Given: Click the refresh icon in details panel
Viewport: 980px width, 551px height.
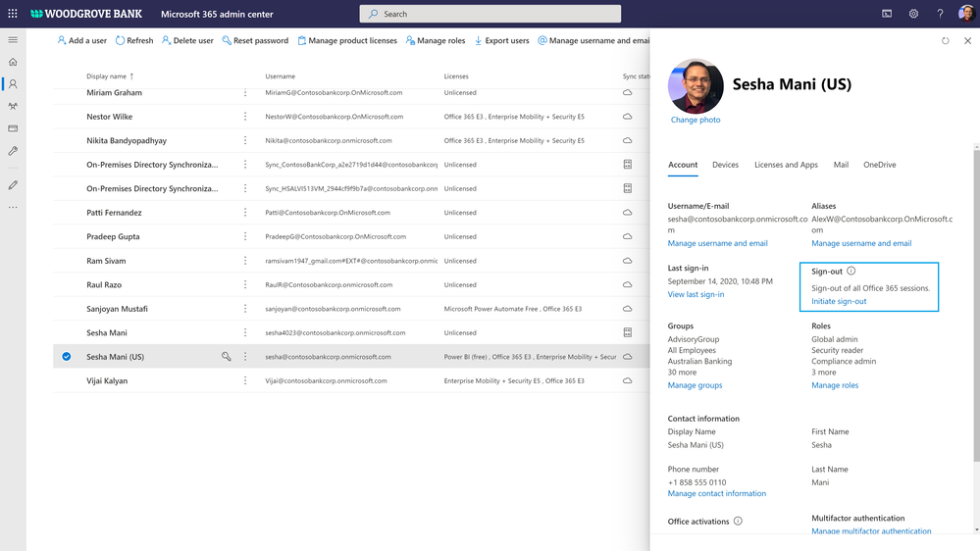Looking at the screenshot, I should [945, 40].
